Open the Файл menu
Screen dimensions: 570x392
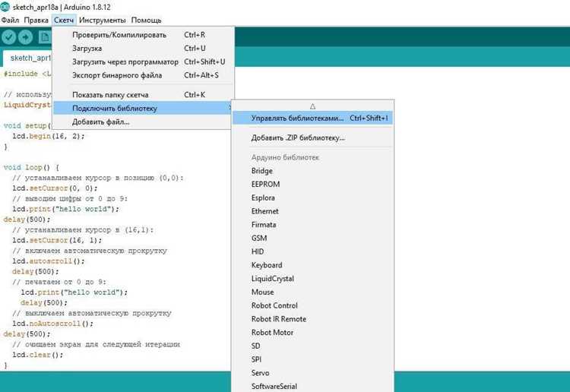(10, 20)
